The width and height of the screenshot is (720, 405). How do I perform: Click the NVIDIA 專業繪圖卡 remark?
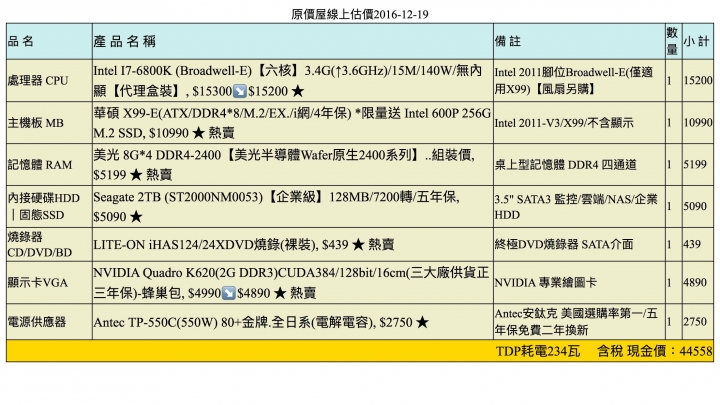click(546, 283)
